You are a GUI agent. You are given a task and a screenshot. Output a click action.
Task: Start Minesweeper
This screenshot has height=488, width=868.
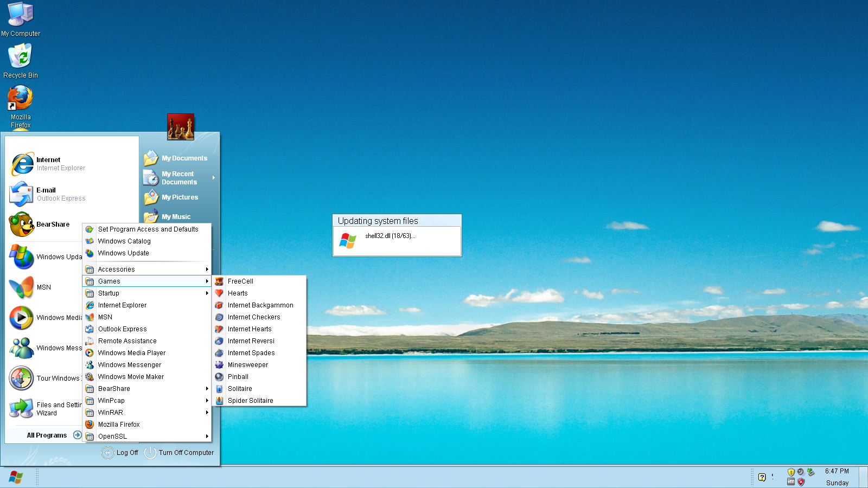[x=259, y=365]
